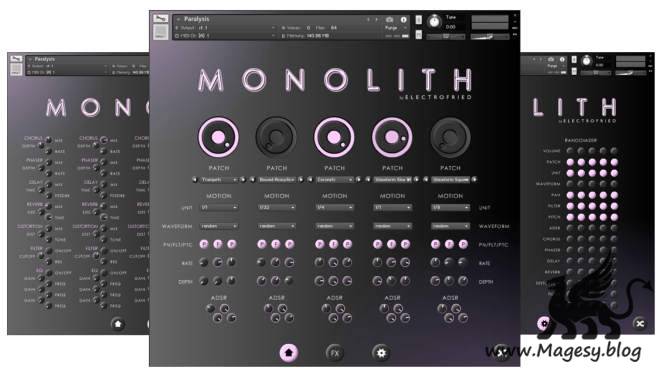
Task: Click the info icon in center Kontakt header
Action: coord(403,19)
